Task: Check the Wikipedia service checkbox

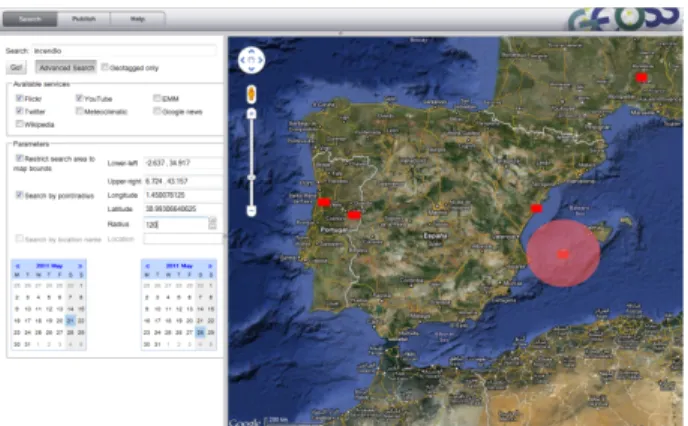Action: [19, 124]
